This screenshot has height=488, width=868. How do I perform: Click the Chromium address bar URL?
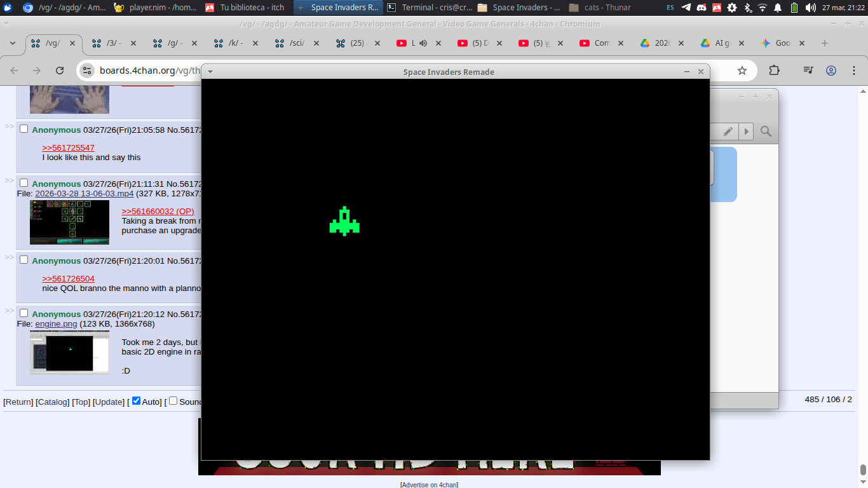pyautogui.click(x=150, y=71)
